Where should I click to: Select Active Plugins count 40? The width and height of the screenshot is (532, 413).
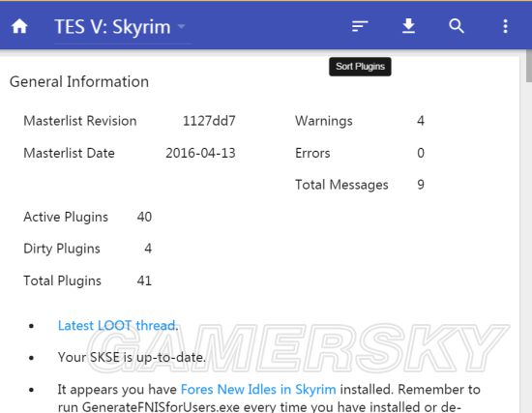144,217
